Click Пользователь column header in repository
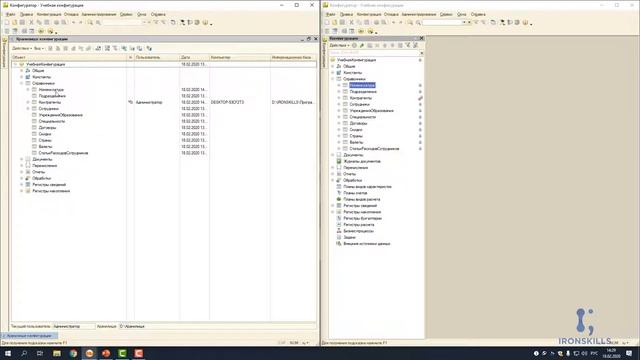 [x=156, y=58]
